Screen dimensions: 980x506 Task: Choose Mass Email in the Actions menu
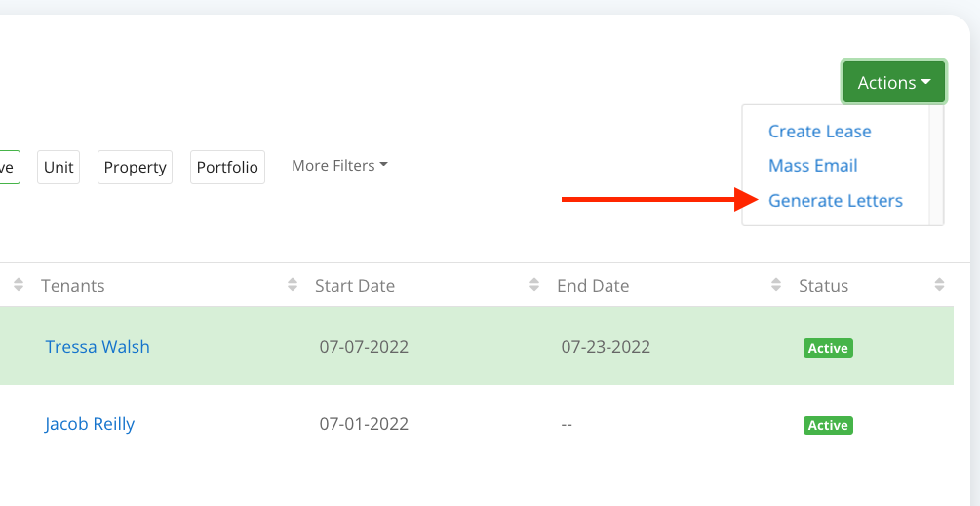pyautogui.click(x=812, y=166)
